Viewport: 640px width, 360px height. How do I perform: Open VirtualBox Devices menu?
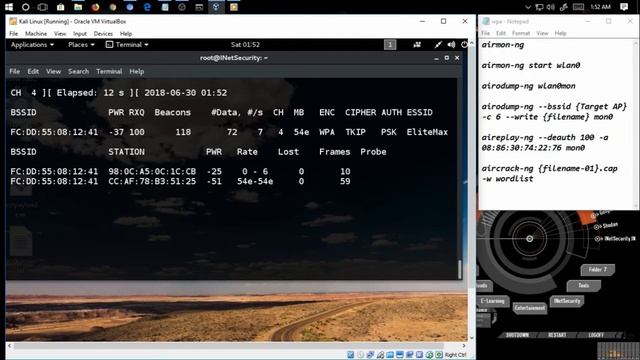click(103, 33)
